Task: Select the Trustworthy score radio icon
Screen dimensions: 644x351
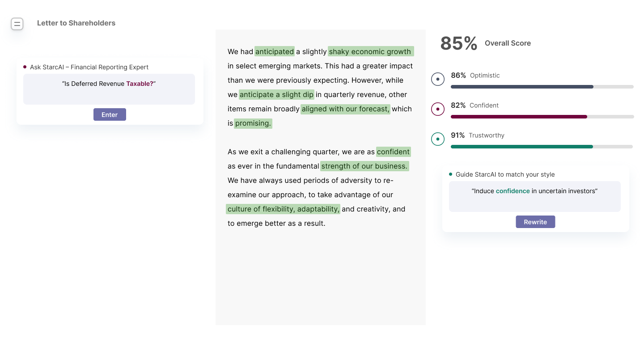Action: pos(437,139)
